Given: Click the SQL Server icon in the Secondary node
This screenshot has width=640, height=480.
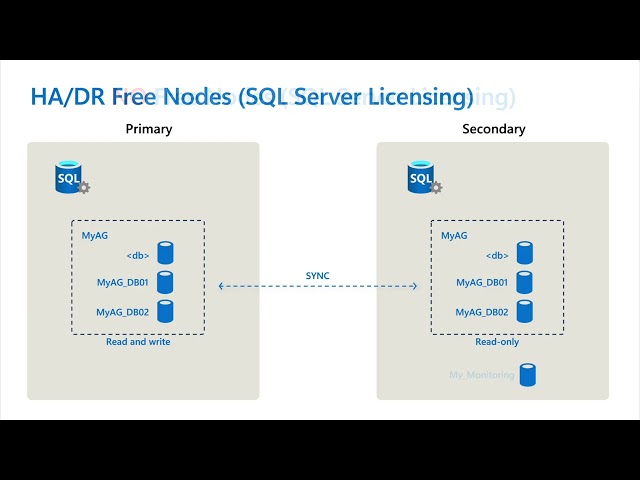Looking at the screenshot, I should [x=424, y=177].
